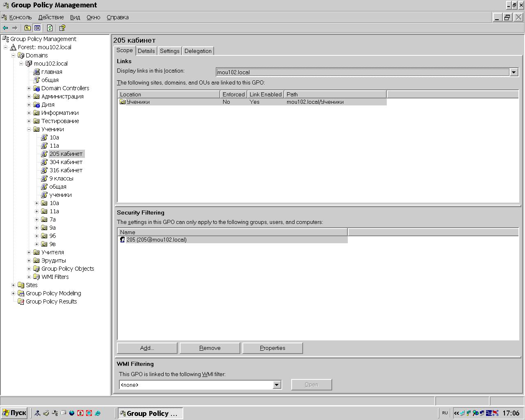The height and width of the screenshot is (420, 525).
Task: Select the 10а GPO link item
Action: 54,137
